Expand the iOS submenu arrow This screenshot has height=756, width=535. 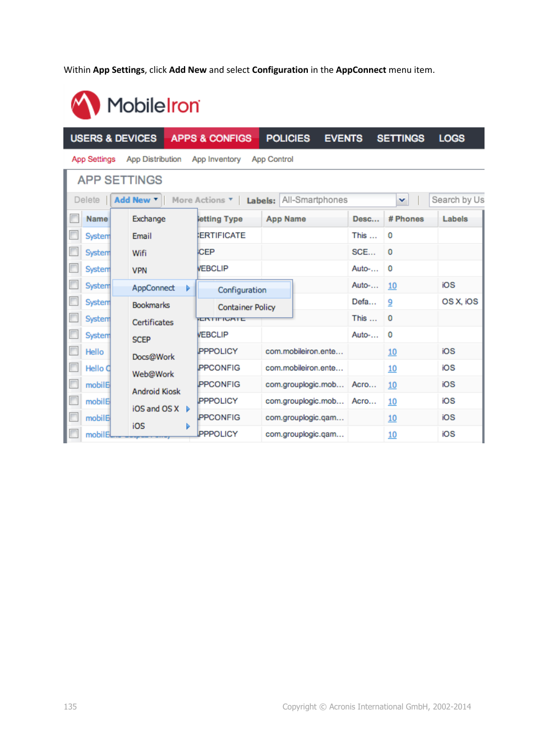188,426
